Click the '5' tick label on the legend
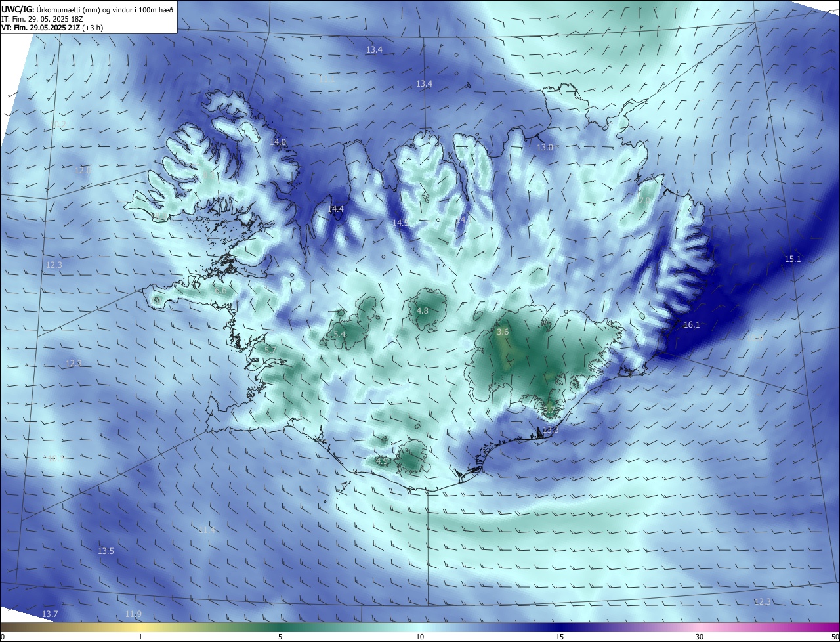The width and height of the screenshot is (840, 642). coord(280,637)
